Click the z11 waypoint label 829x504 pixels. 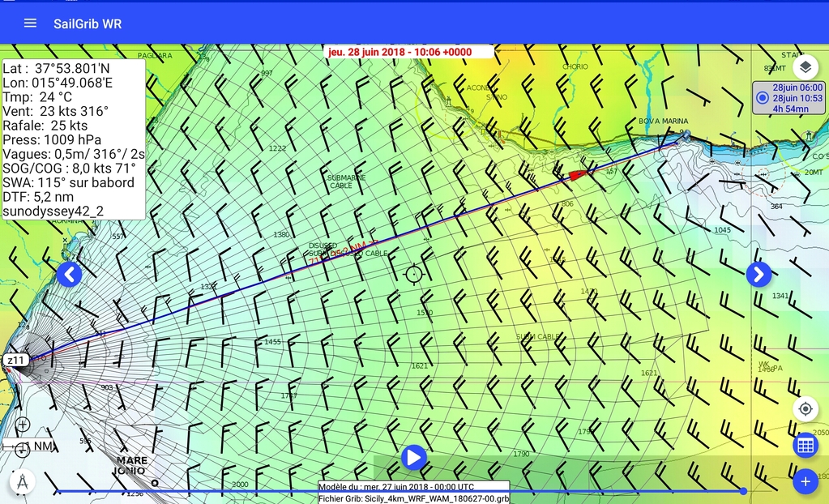coord(15,359)
